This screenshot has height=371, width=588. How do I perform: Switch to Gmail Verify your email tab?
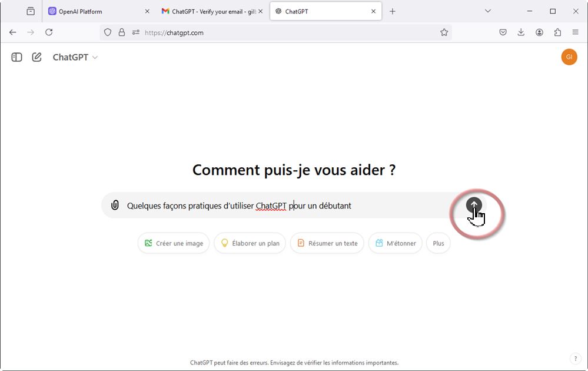tap(212, 11)
